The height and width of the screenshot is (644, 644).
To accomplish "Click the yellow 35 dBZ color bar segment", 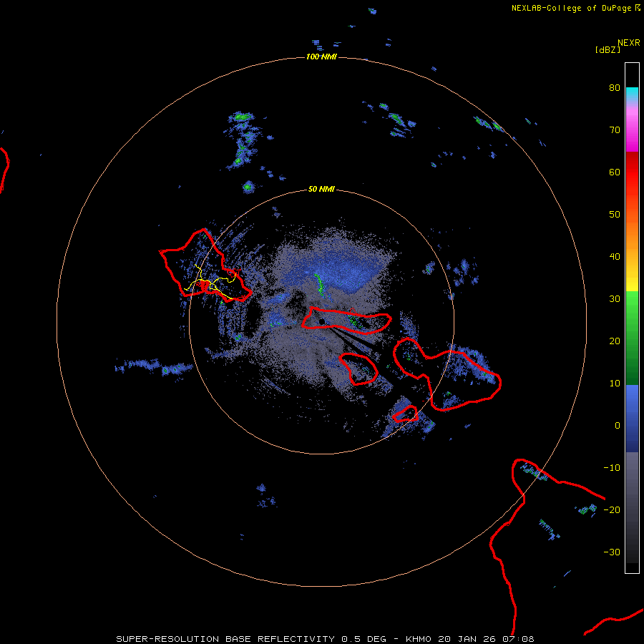I will pyautogui.click(x=632, y=281).
